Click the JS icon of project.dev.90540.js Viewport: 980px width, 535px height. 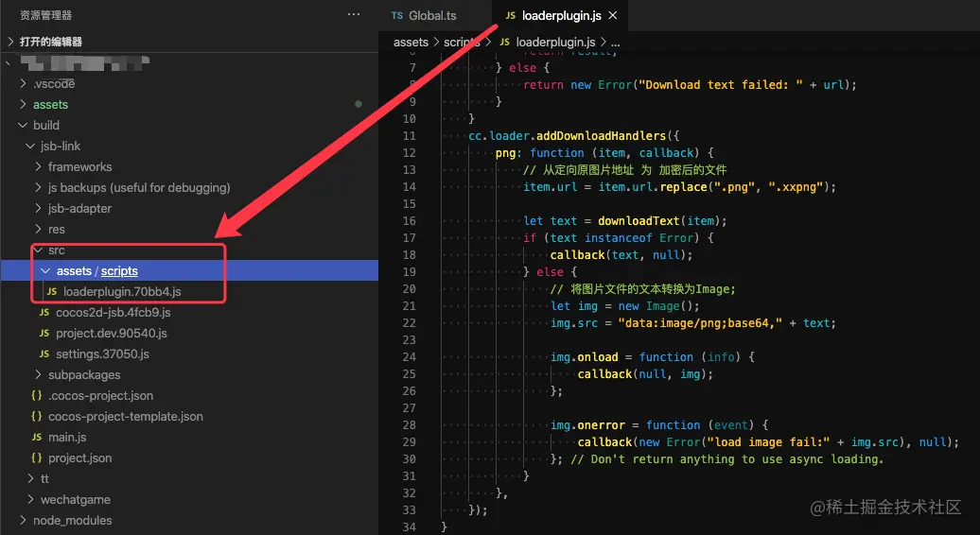click(x=44, y=334)
